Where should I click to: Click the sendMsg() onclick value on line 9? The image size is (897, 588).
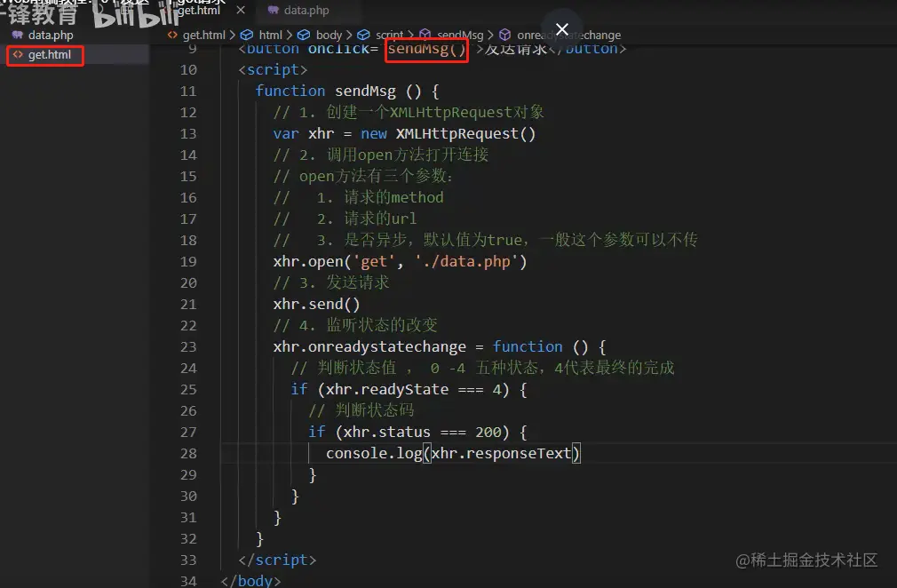pos(427,49)
